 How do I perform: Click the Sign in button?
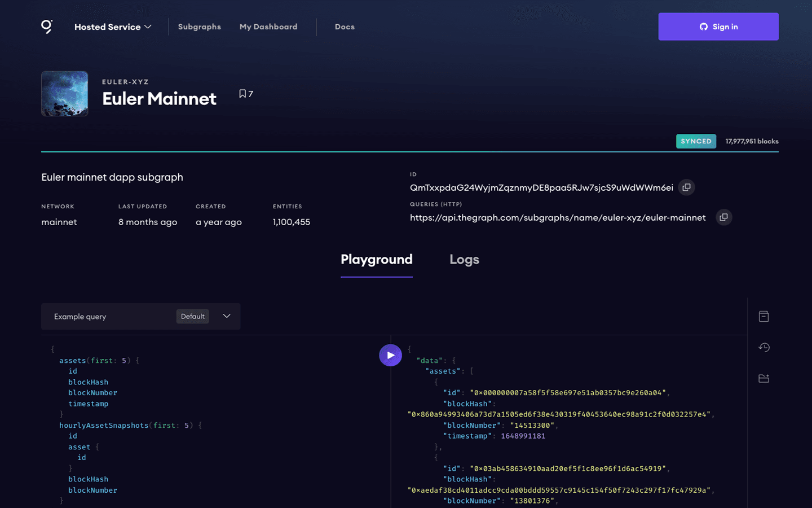click(718, 27)
